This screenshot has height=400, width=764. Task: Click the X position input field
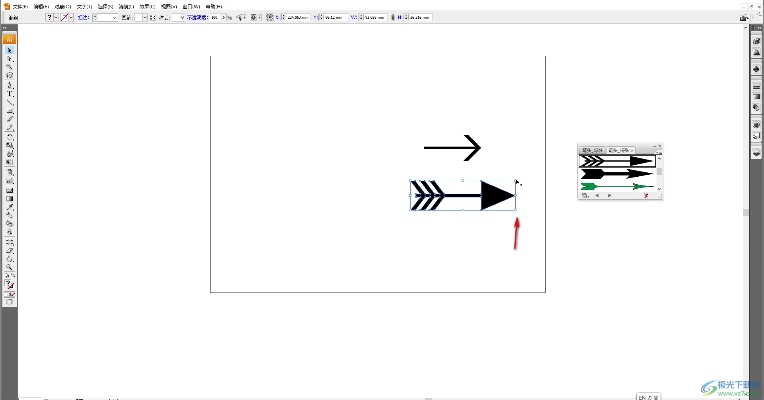[x=296, y=18]
